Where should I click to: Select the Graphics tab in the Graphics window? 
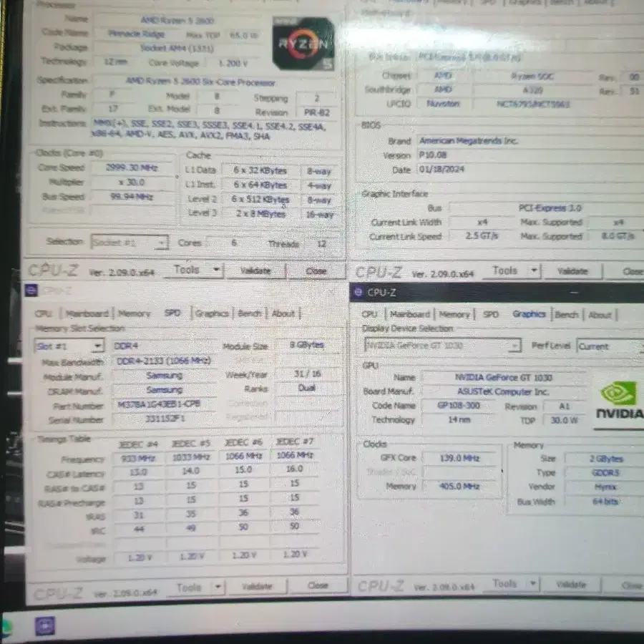pos(529,314)
